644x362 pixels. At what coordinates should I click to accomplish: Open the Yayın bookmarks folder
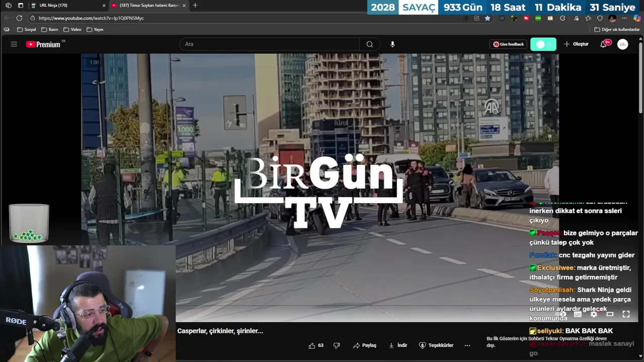tap(95, 30)
